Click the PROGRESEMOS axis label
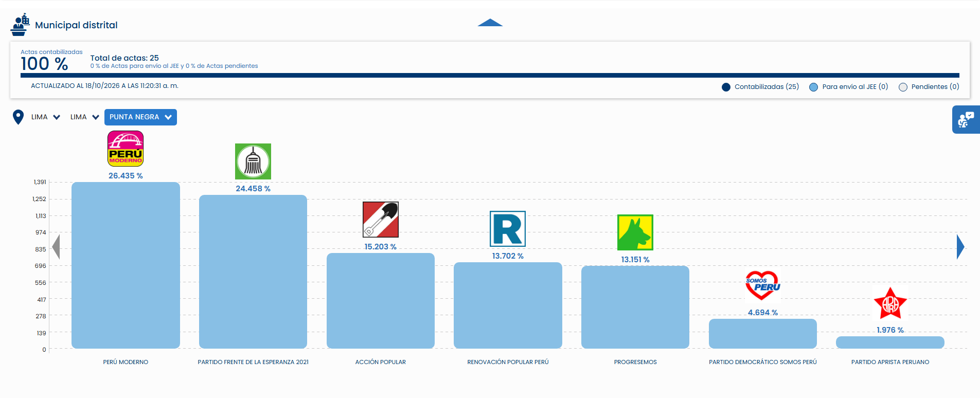 coord(635,362)
